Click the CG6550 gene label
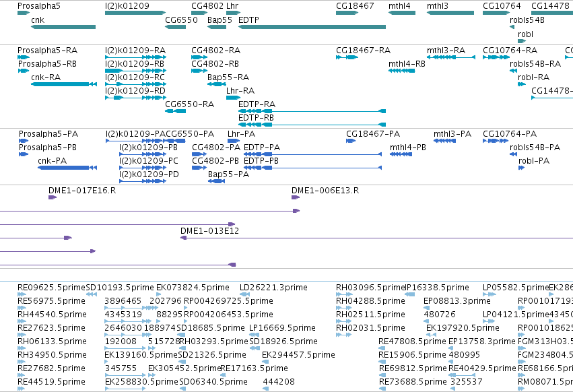Image resolution: width=573 pixels, height=392 pixels. pos(181,20)
